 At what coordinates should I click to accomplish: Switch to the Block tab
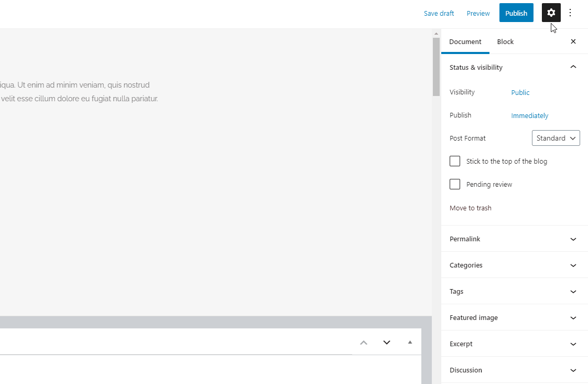point(505,41)
